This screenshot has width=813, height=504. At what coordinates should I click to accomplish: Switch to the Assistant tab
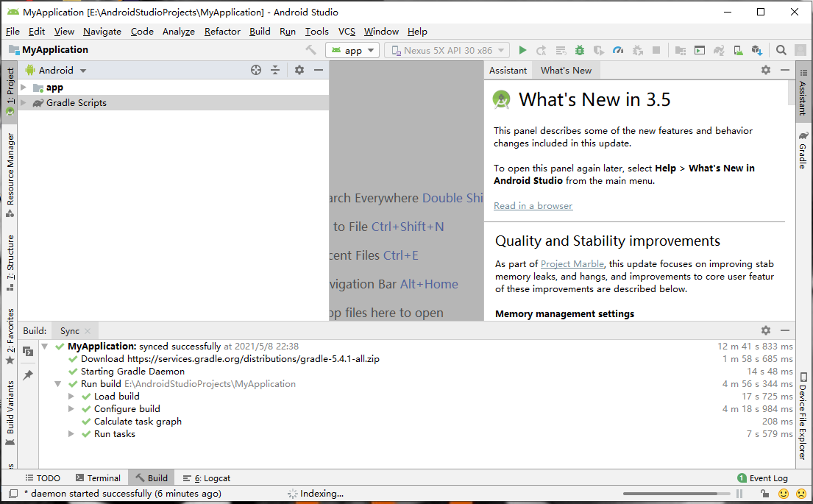508,71
